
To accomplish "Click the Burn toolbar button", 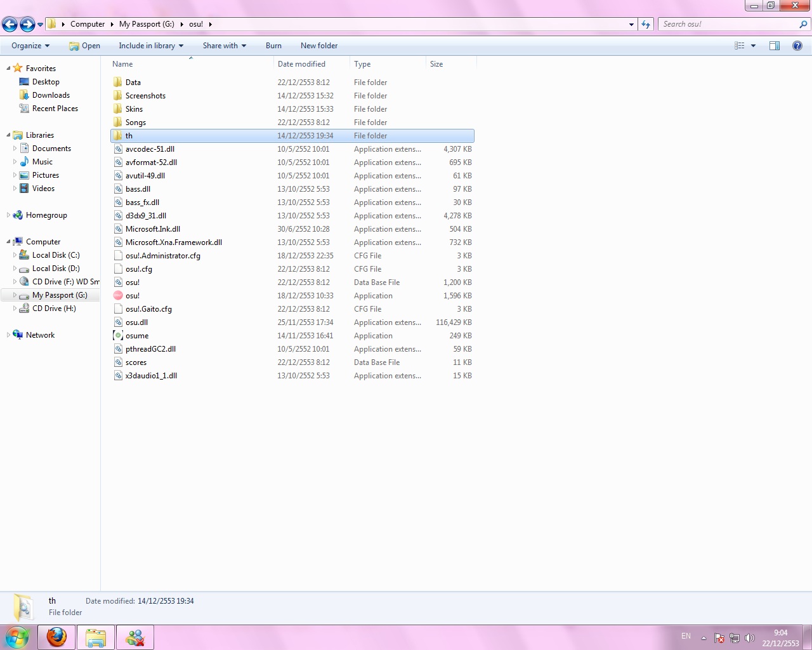I will coord(273,46).
